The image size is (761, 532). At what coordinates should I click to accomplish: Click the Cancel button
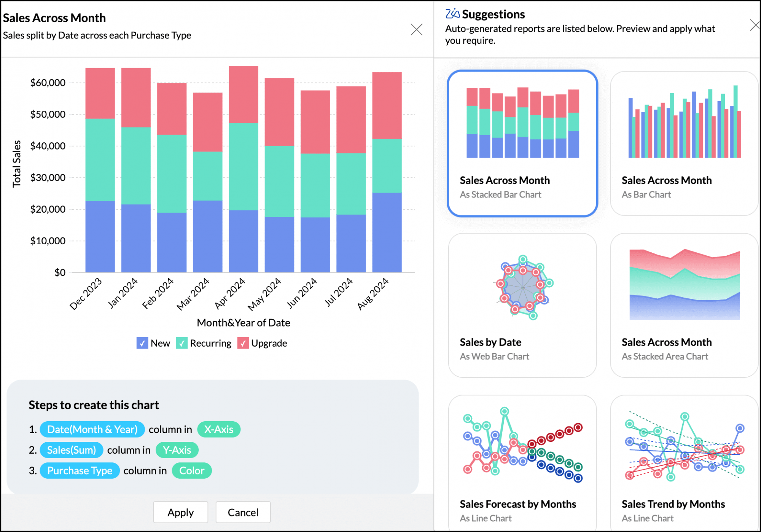coord(243,512)
